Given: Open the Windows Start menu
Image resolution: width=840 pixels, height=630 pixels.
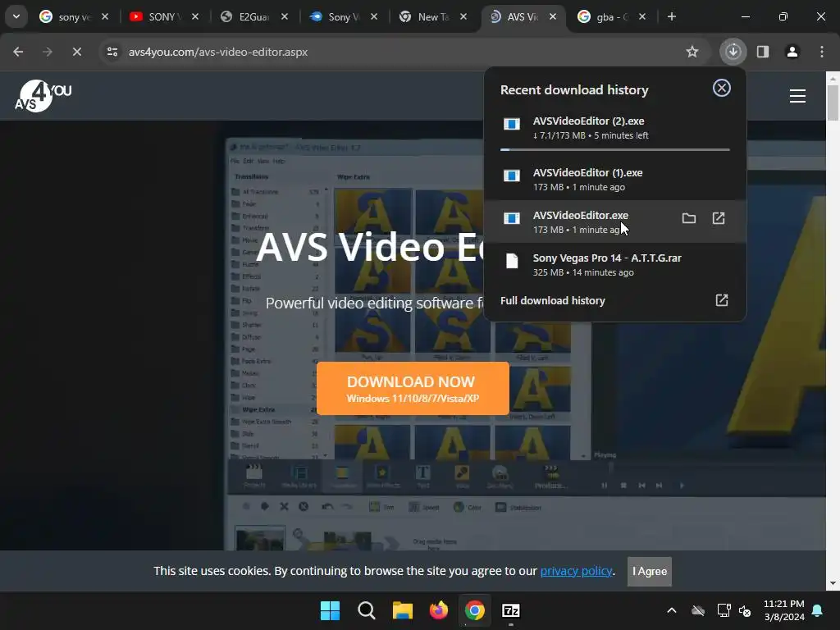Looking at the screenshot, I should coord(330,610).
